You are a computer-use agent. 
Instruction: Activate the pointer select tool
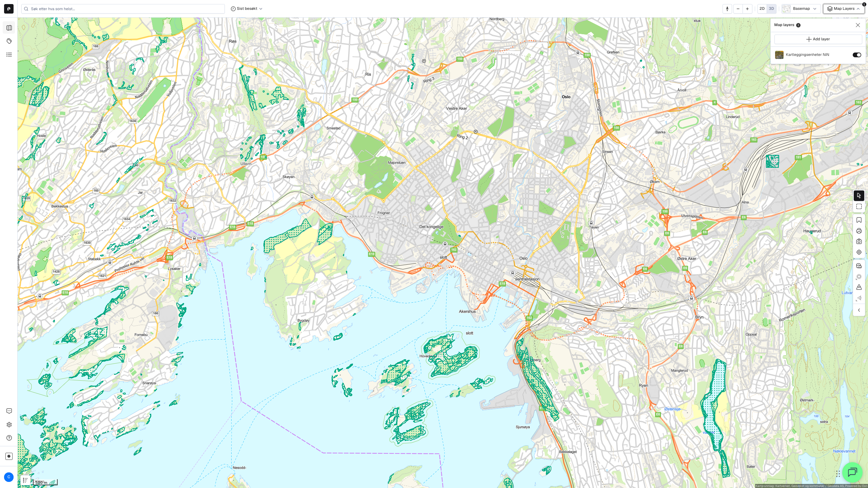(859, 196)
